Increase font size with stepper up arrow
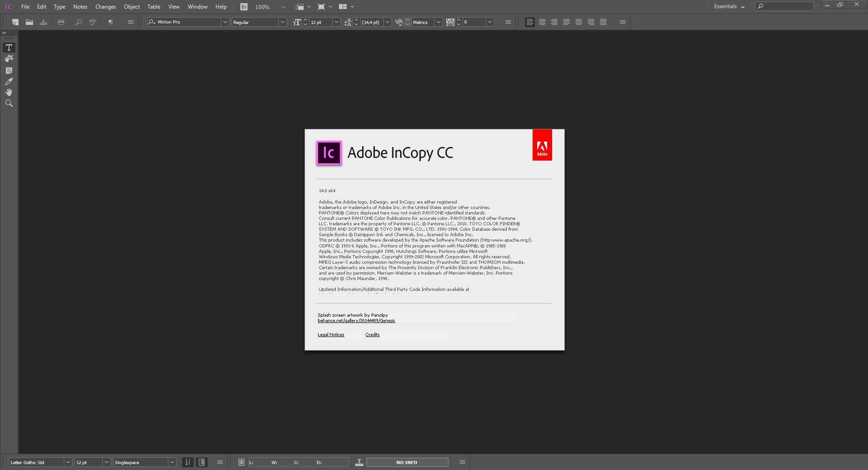868x470 pixels. click(x=305, y=20)
